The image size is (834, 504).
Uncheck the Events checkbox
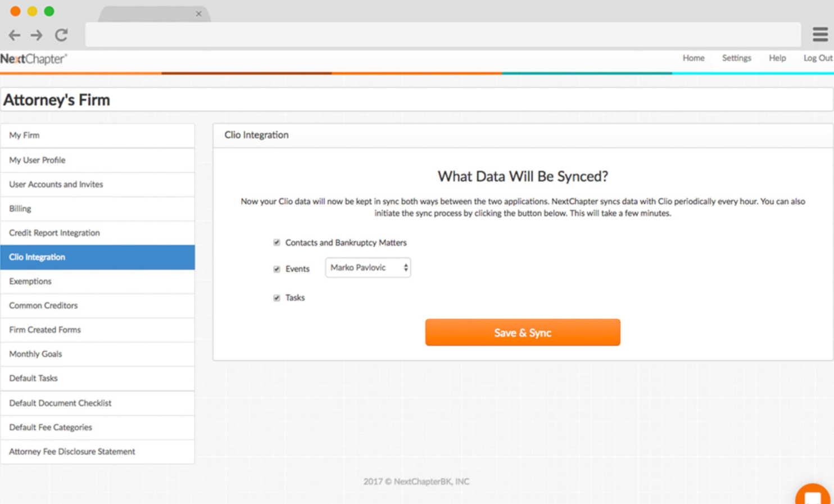click(277, 269)
